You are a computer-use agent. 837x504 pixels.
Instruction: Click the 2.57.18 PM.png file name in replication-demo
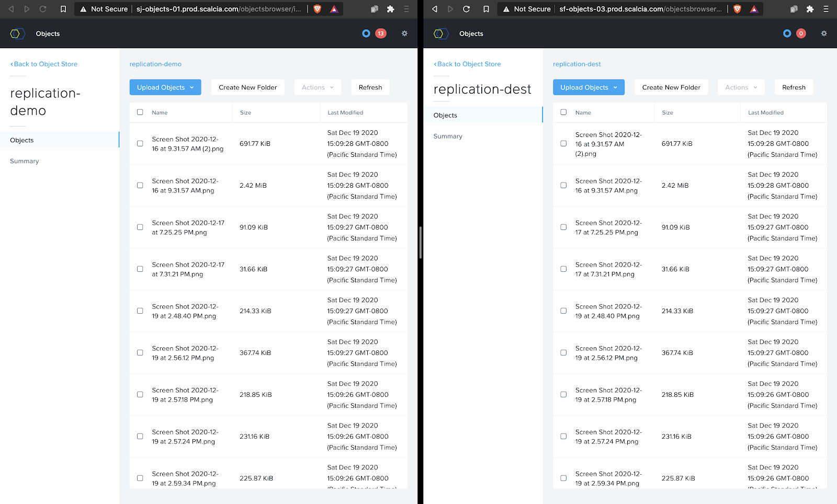coord(185,395)
